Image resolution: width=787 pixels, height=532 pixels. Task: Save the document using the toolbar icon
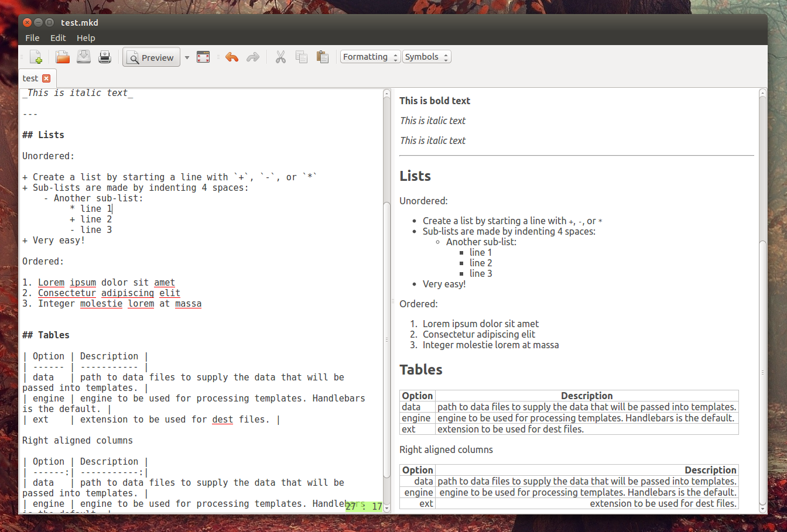point(84,57)
